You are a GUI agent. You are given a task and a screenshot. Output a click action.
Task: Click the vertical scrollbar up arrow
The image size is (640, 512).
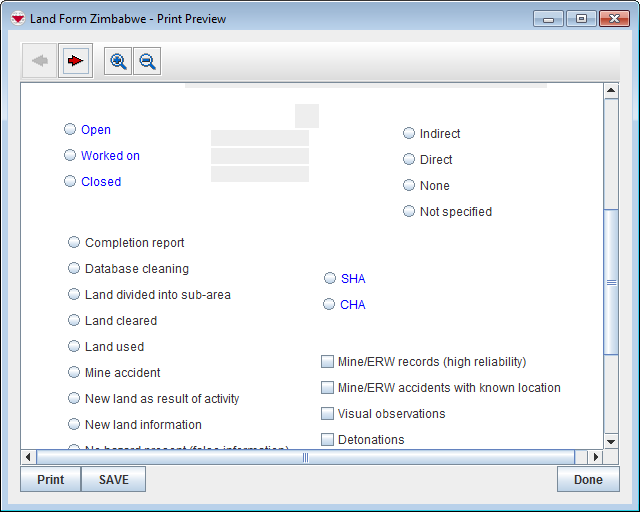pyautogui.click(x=611, y=92)
